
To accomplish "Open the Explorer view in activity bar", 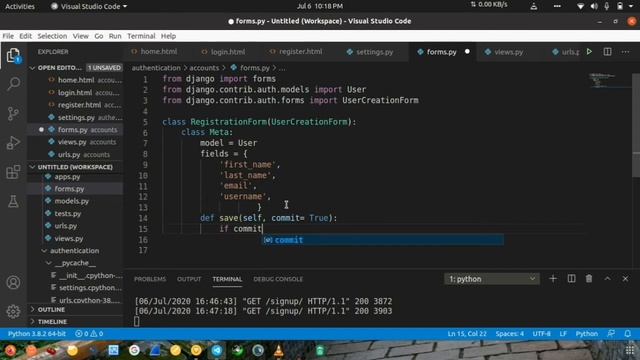I will click(x=13, y=55).
